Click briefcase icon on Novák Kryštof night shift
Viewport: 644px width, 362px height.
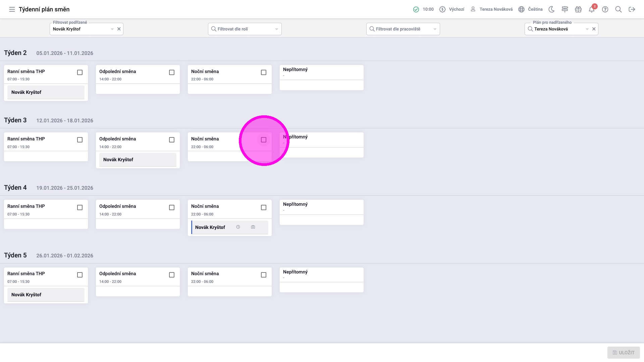[x=253, y=227]
